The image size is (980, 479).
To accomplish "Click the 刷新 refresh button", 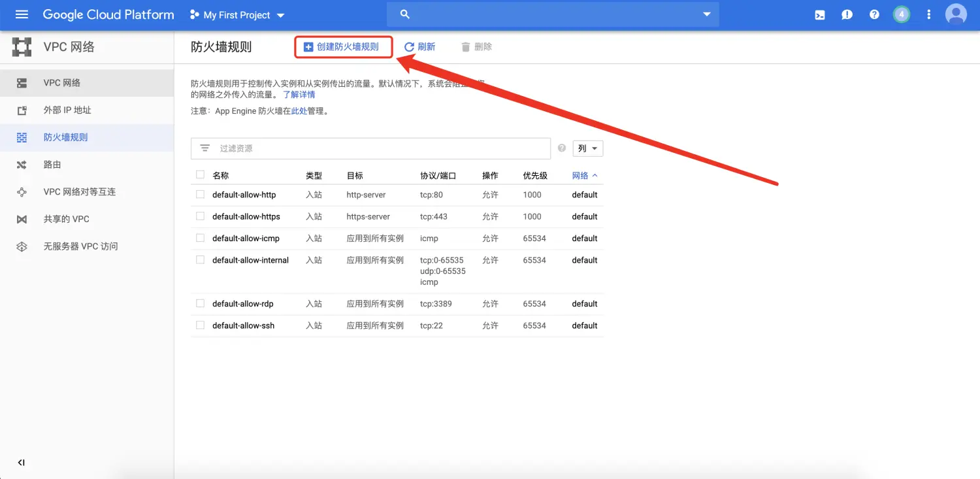I will click(419, 47).
